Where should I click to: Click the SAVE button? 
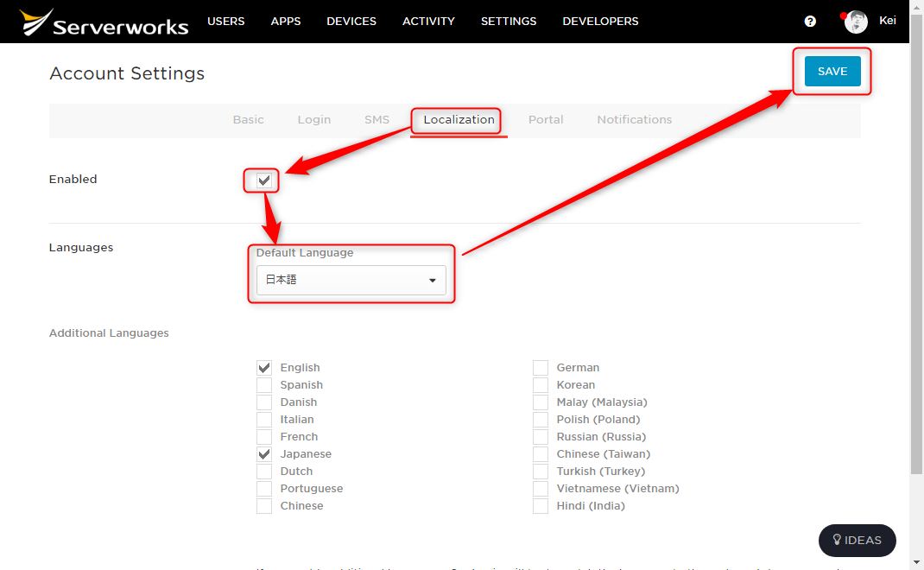click(832, 72)
